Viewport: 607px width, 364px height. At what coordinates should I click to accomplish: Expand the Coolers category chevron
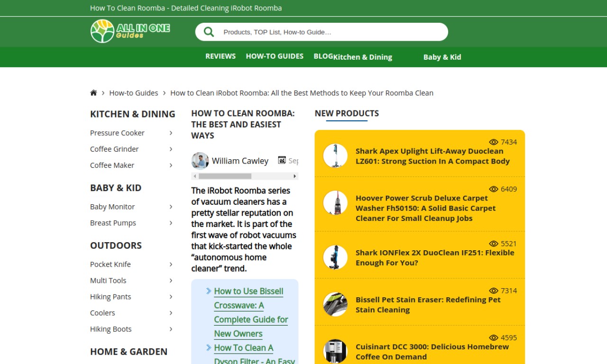(x=171, y=312)
